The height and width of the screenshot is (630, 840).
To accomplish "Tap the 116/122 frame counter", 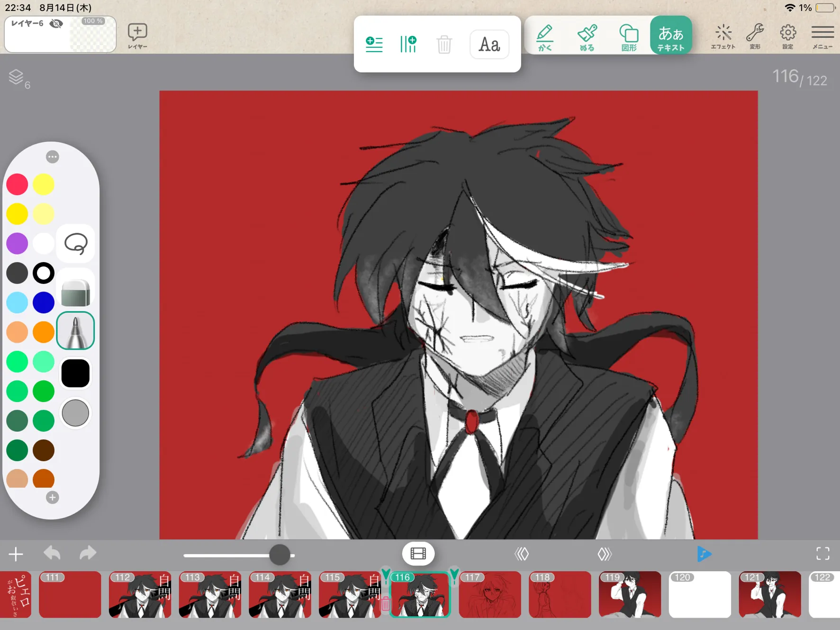I will (x=800, y=77).
